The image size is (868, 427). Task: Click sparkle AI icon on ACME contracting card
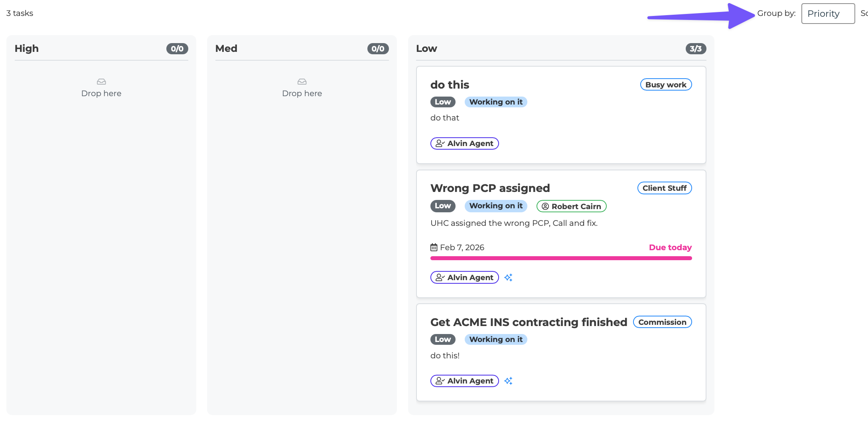click(x=508, y=381)
